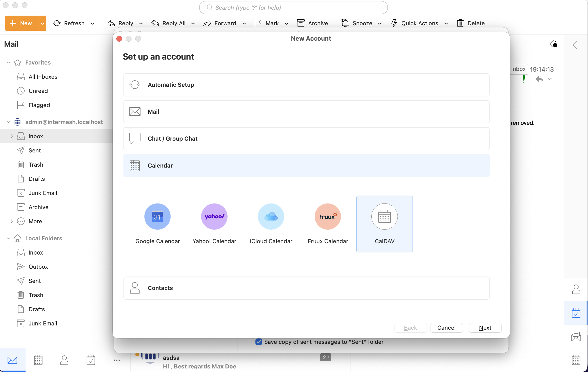Collapse the Favorites section
Screen dimensions: 588x372
(x=8, y=62)
